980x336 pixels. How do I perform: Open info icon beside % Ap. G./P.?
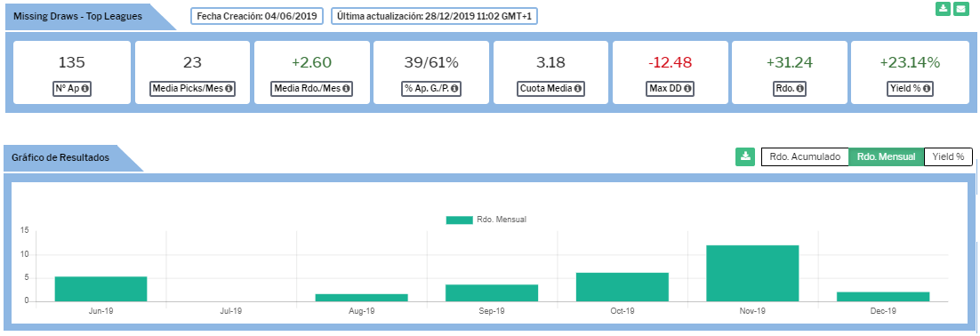click(x=454, y=89)
